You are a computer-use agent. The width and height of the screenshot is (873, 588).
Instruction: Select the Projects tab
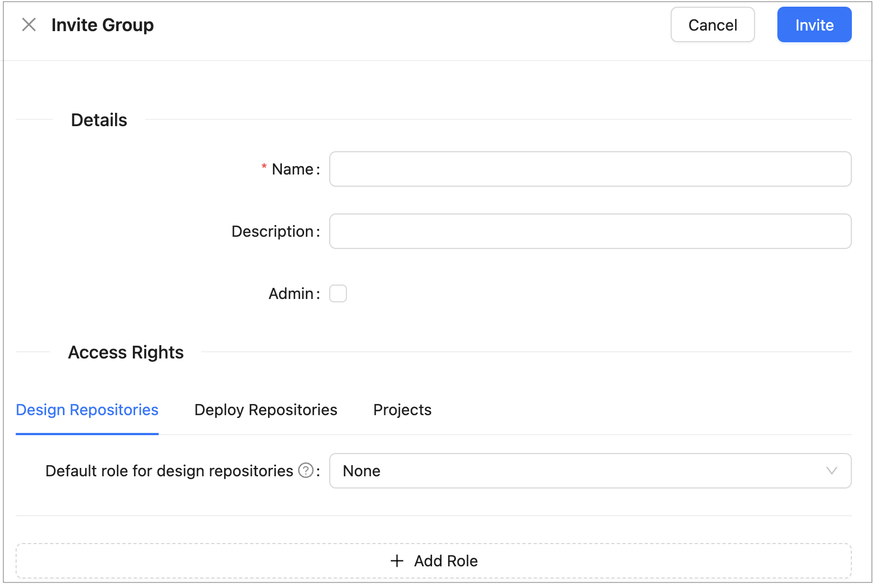click(x=402, y=410)
